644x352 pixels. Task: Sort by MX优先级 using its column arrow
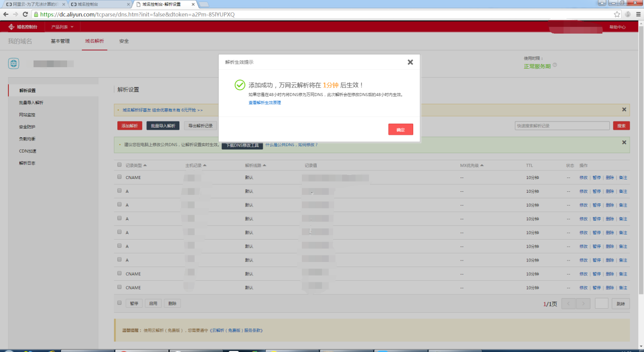tap(482, 165)
